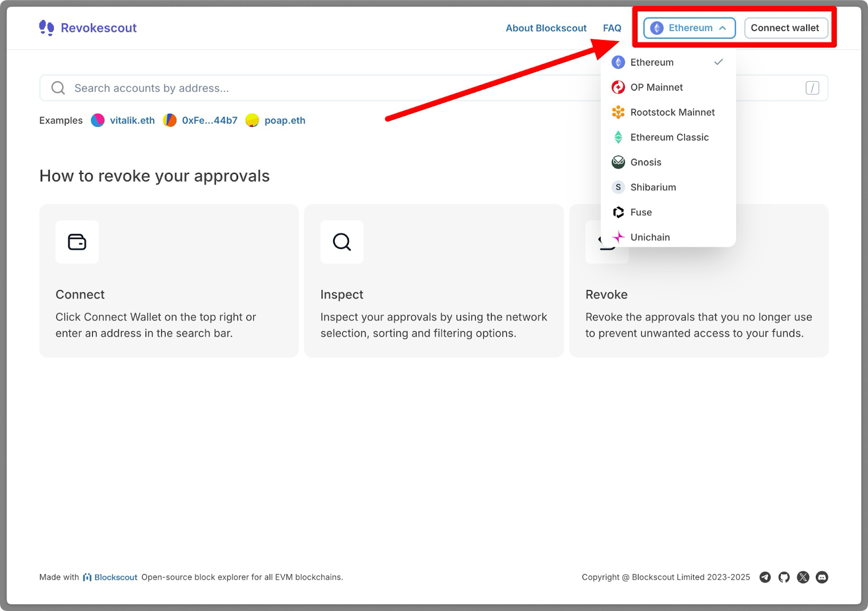The height and width of the screenshot is (611, 868).
Task: Open the X (Twitter) footer icon
Action: (x=803, y=577)
